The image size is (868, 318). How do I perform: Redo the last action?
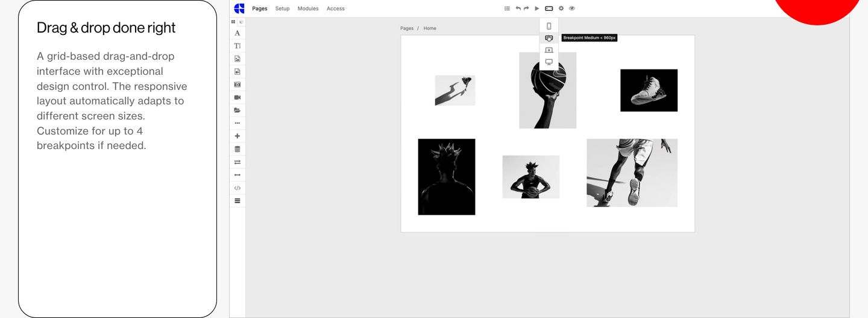526,8
